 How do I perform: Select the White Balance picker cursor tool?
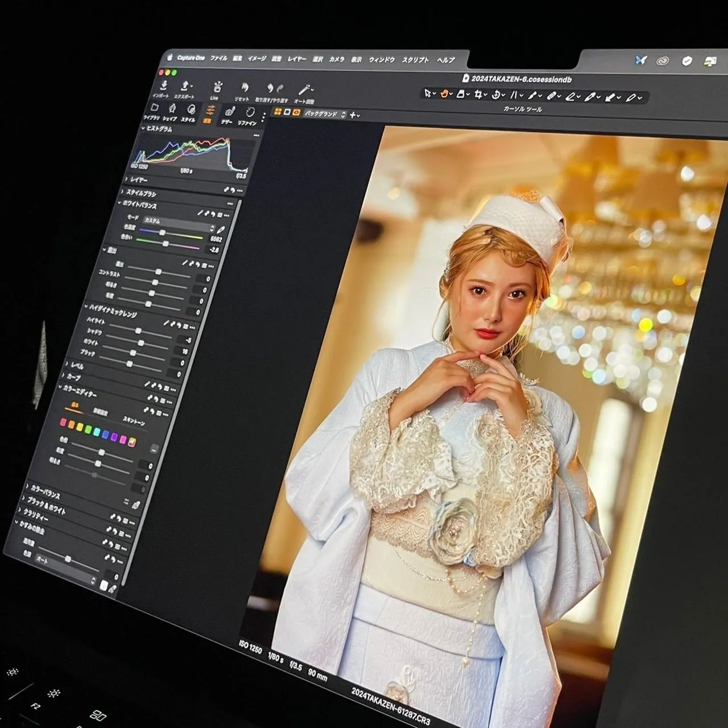590,98
